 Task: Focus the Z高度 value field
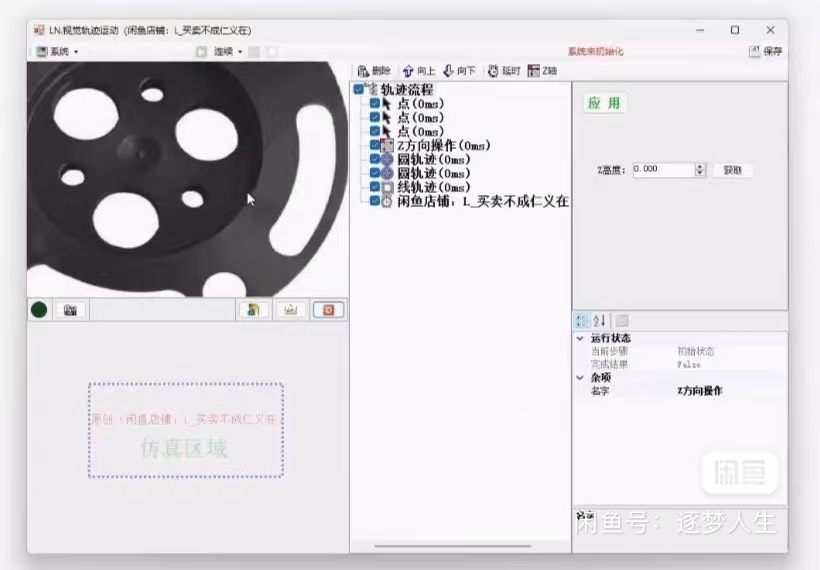[663, 169]
